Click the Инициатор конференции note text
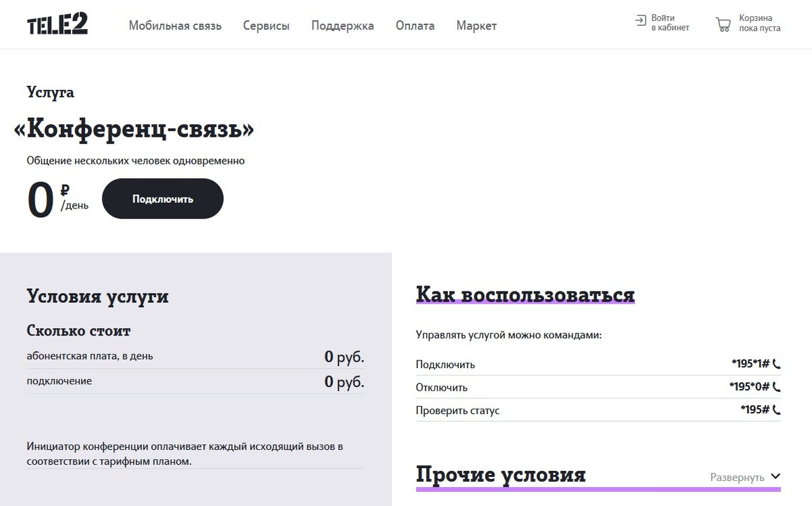Viewport: 812px width, 506px height. pyautogui.click(x=185, y=454)
